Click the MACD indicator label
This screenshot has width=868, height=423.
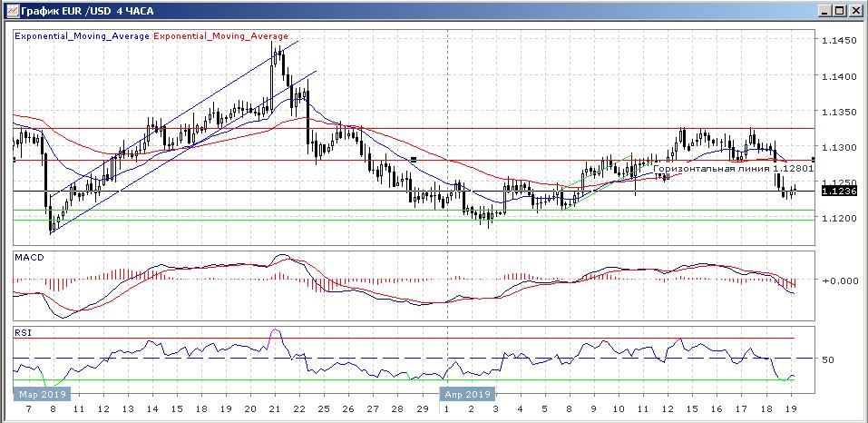click(x=28, y=258)
